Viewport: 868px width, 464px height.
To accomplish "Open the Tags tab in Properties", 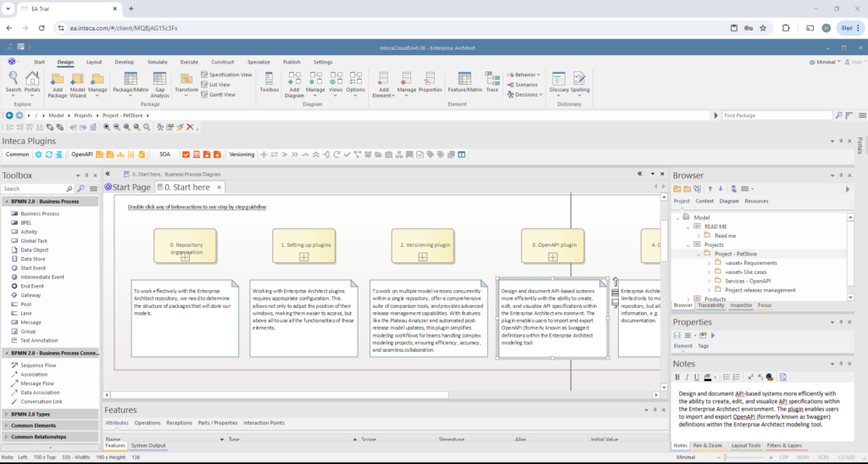I will pyautogui.click(x=703, y=345).
